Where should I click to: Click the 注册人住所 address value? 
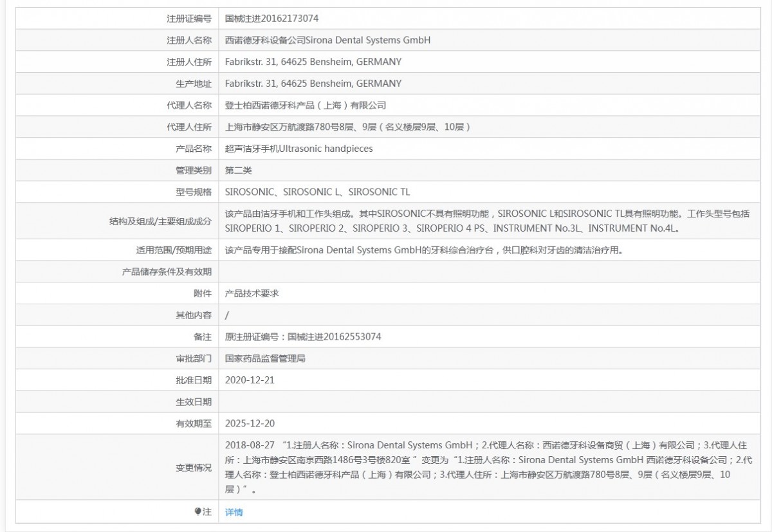click(x=313, y=62)
